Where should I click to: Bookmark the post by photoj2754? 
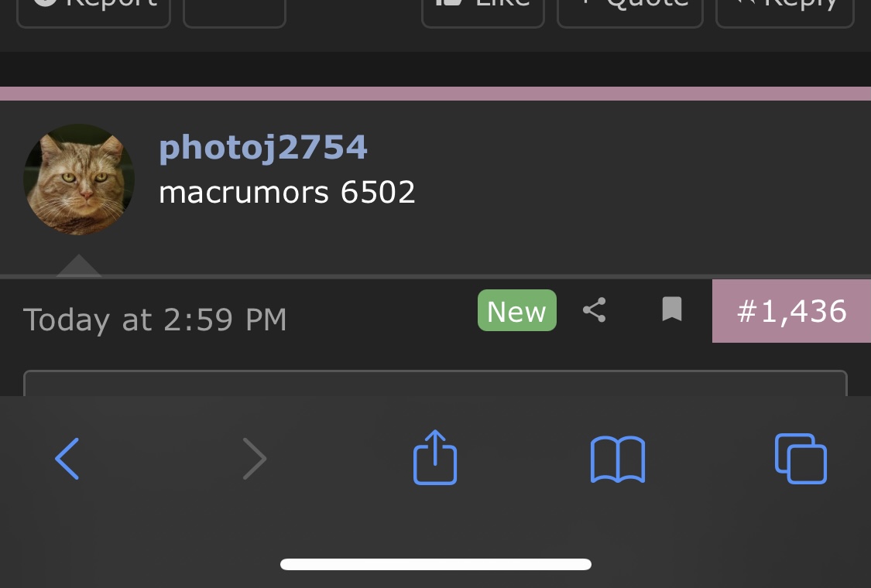671,309
